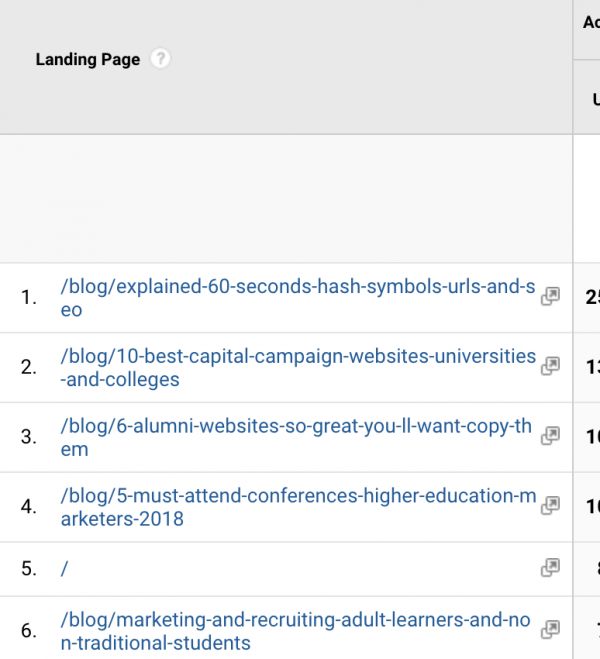This screenshot has width=600, height=659.
Task: Click row number 5 in the table
Action: [x=28, y=569]
